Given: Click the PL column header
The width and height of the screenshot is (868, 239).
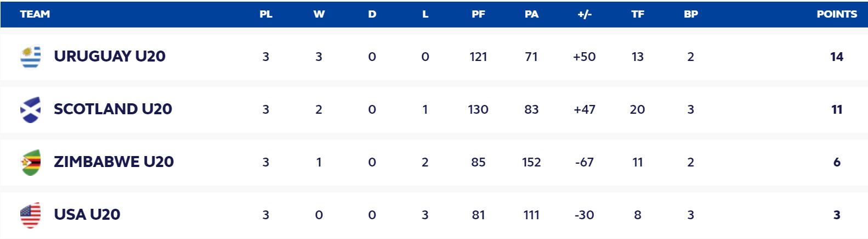Looking at the screenshot, I should point(266,14).
